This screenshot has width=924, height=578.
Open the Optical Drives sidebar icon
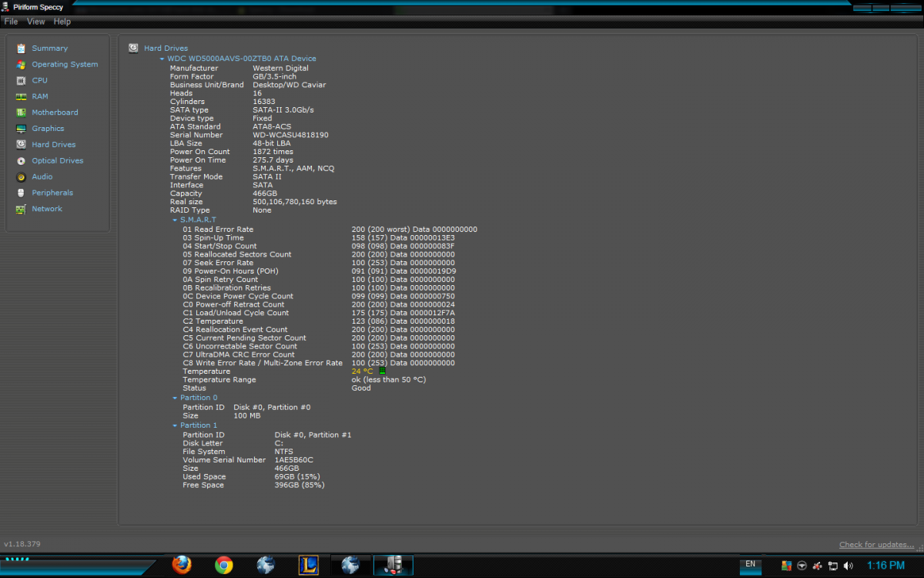pyautogui.click(x=21, y=161)
